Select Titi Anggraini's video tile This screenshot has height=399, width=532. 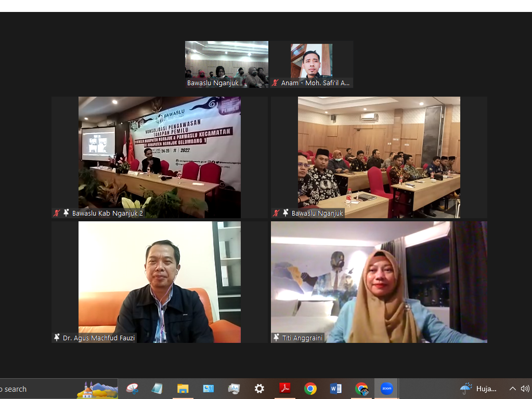[379, 281]
